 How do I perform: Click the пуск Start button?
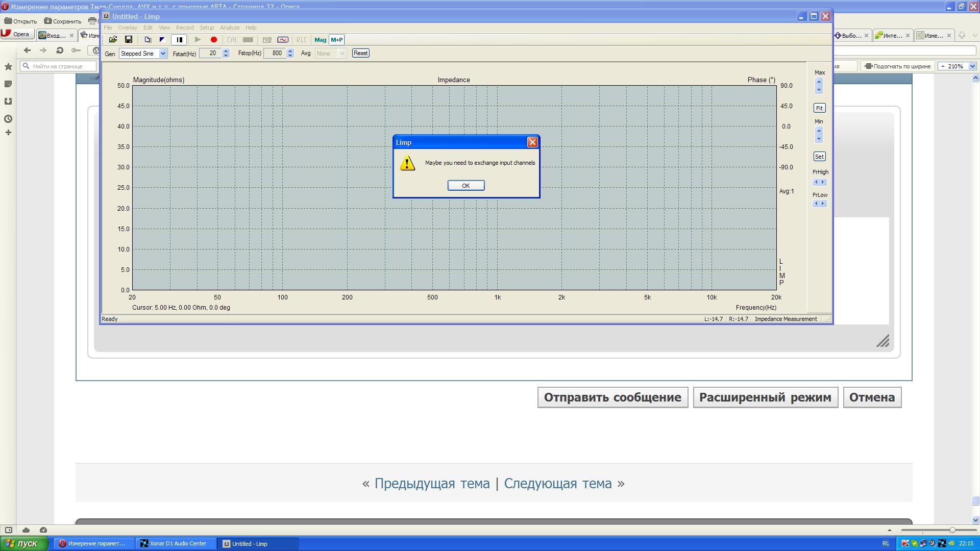(x=23, y=543)
